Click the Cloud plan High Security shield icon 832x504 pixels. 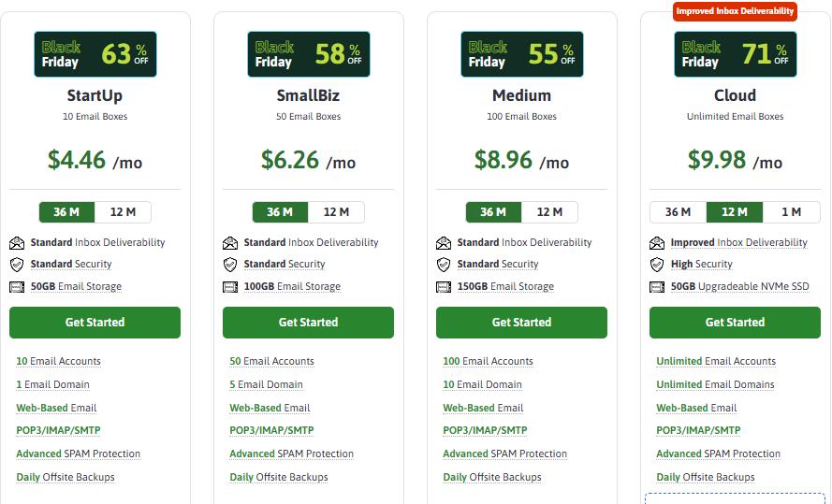pos(657,265)
